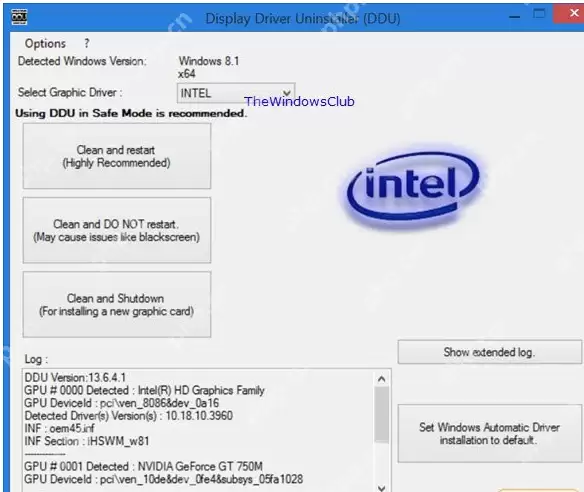The height and width of the screenshot is (492, 584).
Task: Close the Display Driver Uninstaller window
Action: click(x=573, y=14)
